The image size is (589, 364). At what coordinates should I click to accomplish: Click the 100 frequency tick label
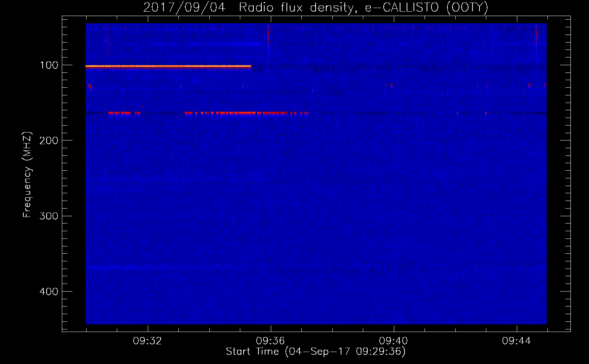click(49, 65)
